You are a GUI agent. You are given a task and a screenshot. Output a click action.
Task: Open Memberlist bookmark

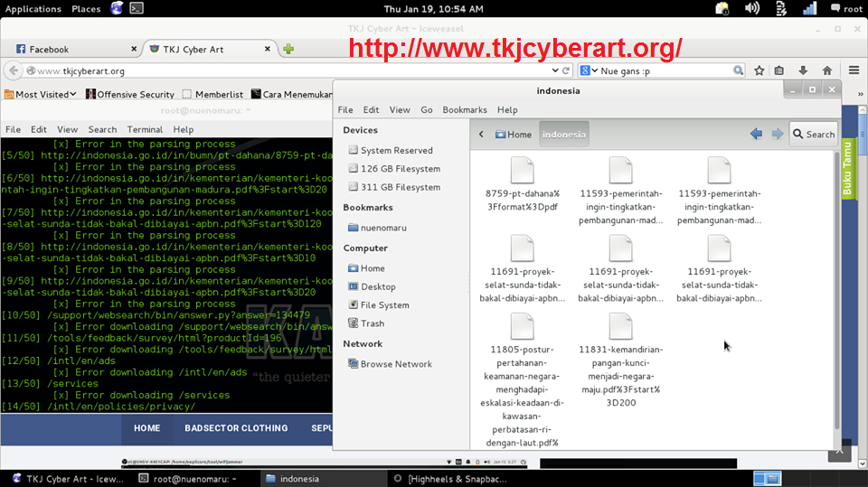pos(213,95)
